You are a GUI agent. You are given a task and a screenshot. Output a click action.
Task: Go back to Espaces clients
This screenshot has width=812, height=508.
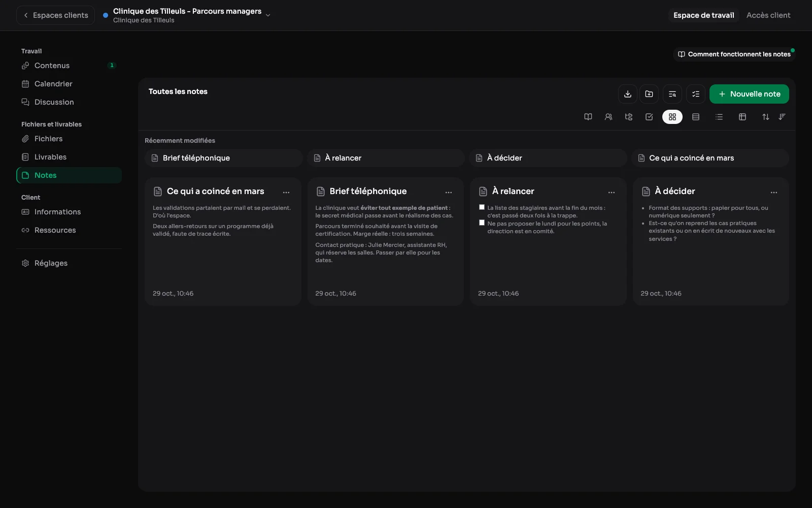[56, 15]
